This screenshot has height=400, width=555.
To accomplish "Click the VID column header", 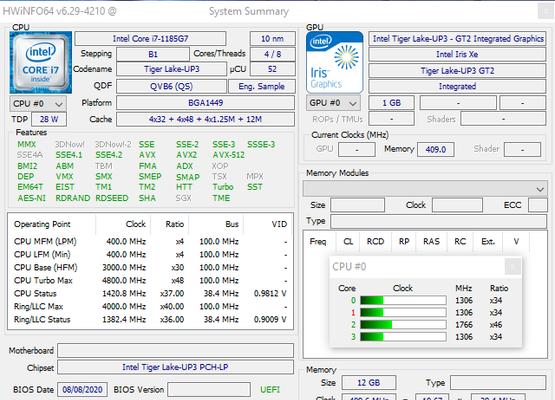I will [x=279, y=224].
